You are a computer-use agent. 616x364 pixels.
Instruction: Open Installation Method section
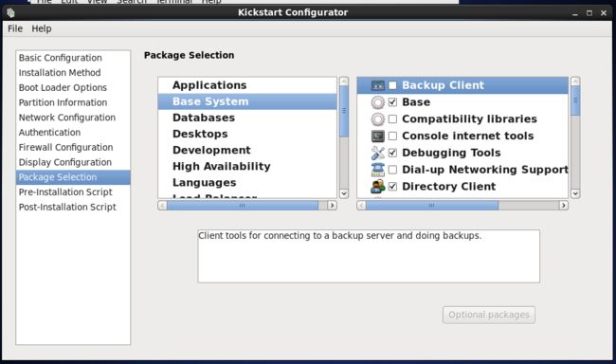click(73, 73)
